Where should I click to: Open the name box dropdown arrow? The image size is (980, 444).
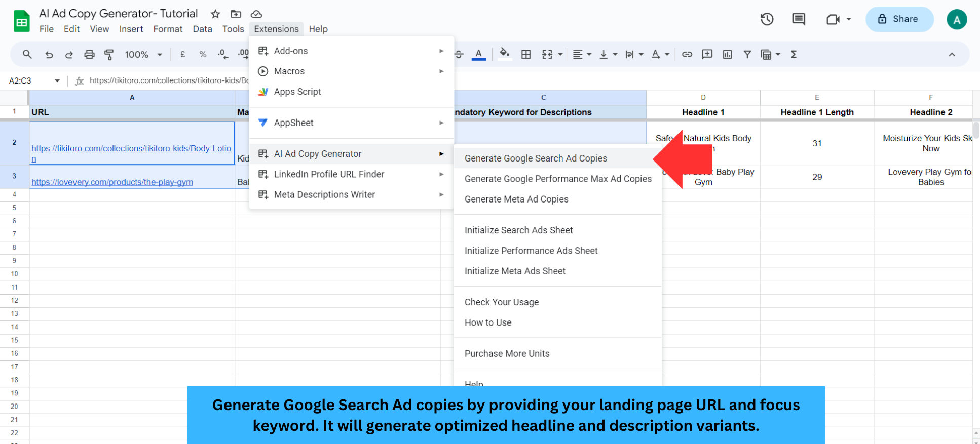[x=57, y=80]
